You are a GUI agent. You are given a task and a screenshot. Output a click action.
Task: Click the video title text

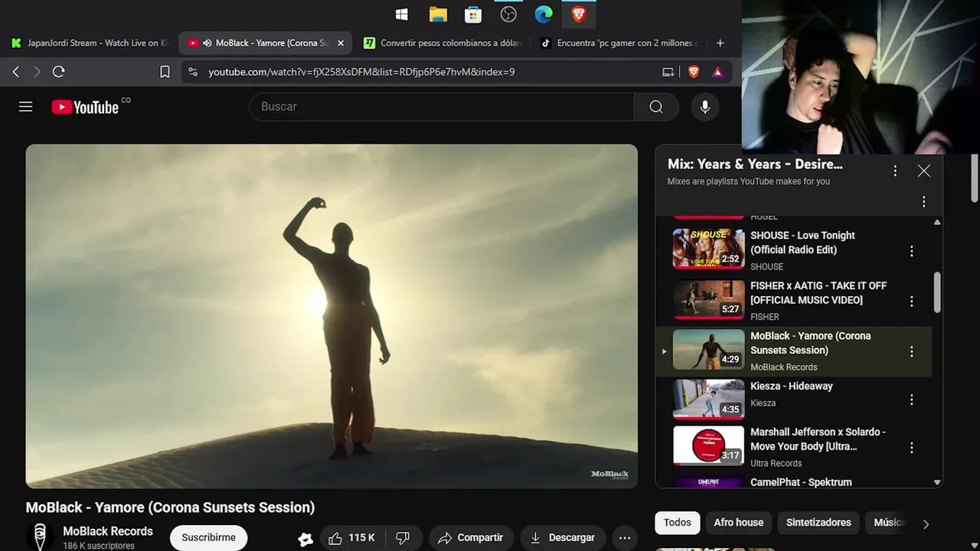[170, 507]
